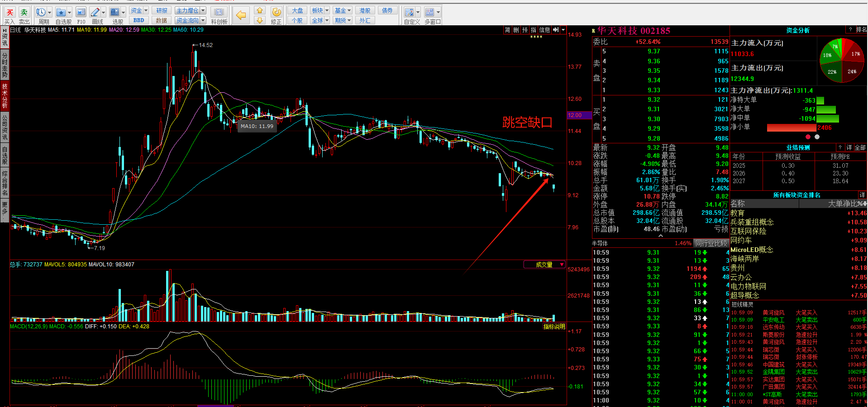868x407 pixels.
Task: Click the down arrow page icon
Action: (x=259, y=20)
